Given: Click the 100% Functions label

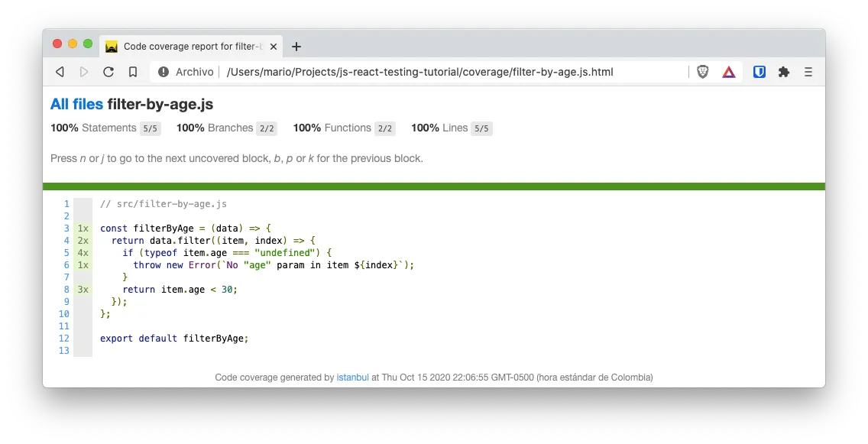Looking at the screenshot, I should [x=332, y=128].
